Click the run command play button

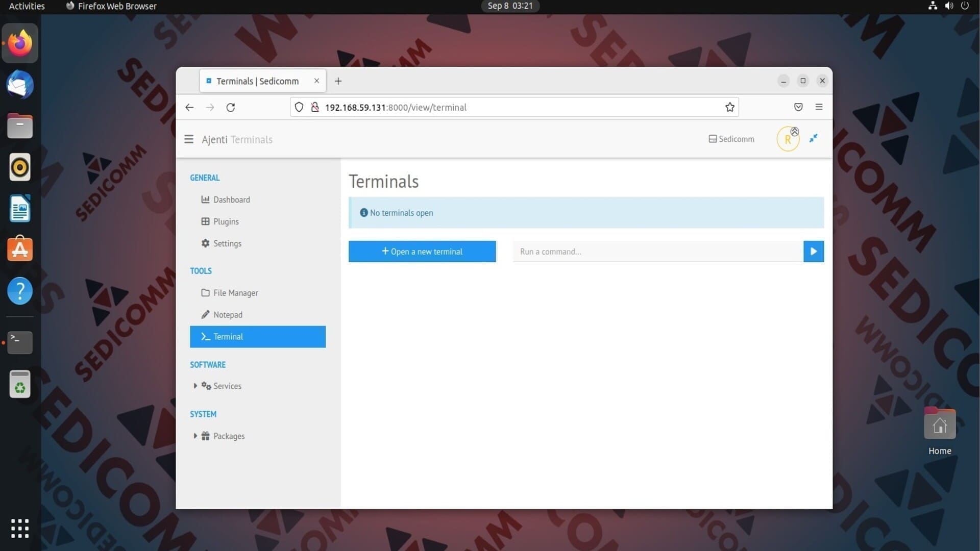tap(813, 252)
